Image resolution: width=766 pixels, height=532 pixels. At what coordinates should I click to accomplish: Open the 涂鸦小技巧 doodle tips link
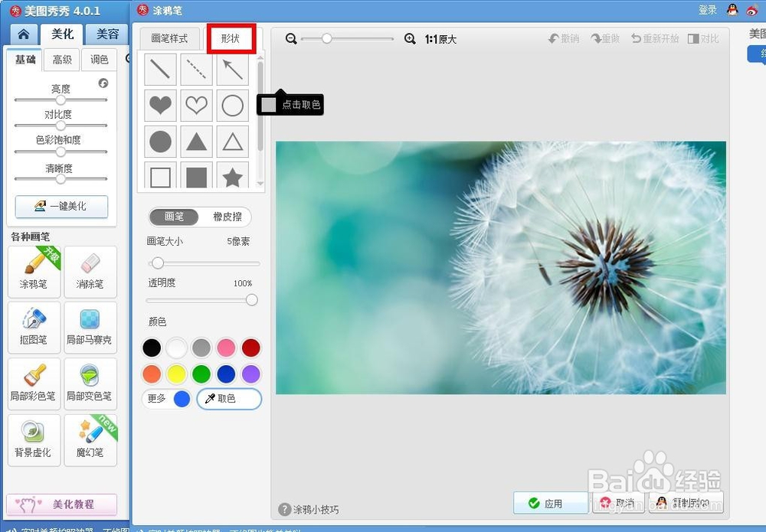click(309, 510)
